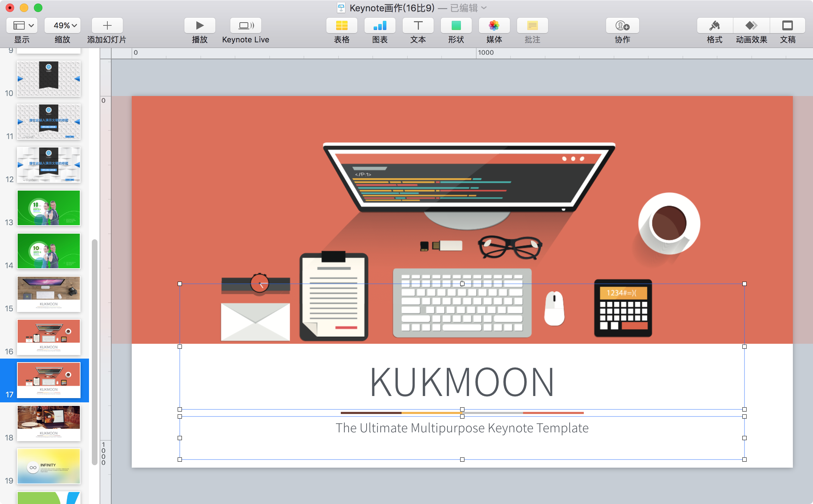Viewport: 813px width, 504px height.
Task: Open the Shape picker icon
Action: click(456, 26)
